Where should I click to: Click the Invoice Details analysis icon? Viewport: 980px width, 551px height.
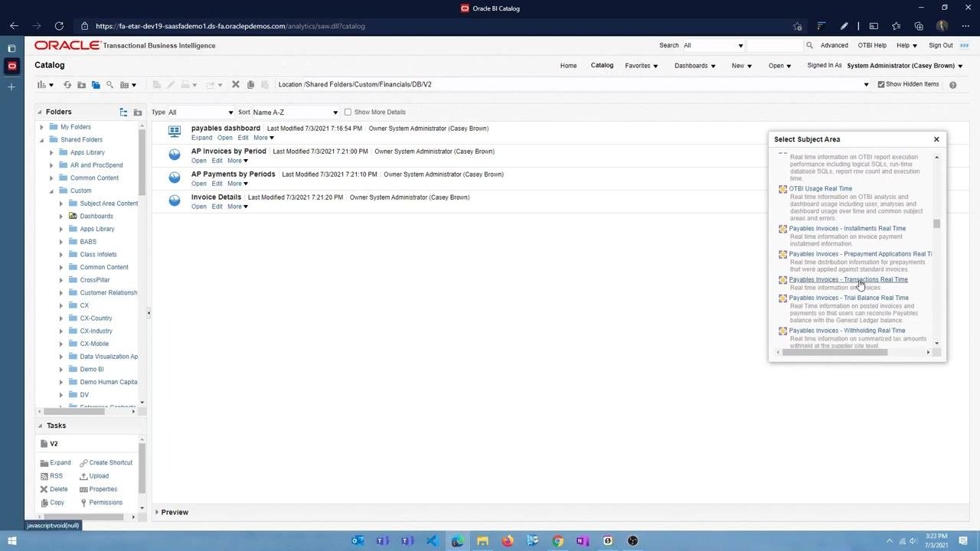[175, 201]
